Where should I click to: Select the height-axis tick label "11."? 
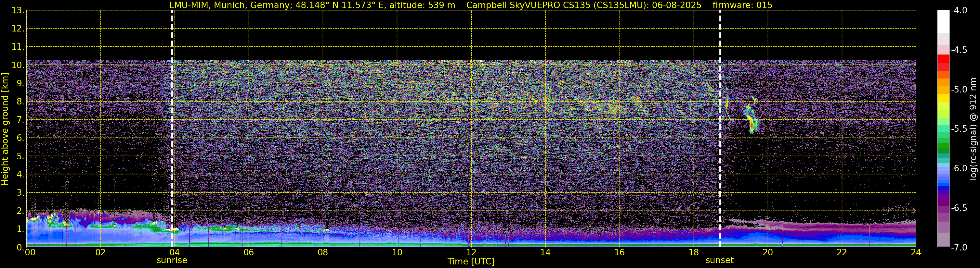coord(18,47)
